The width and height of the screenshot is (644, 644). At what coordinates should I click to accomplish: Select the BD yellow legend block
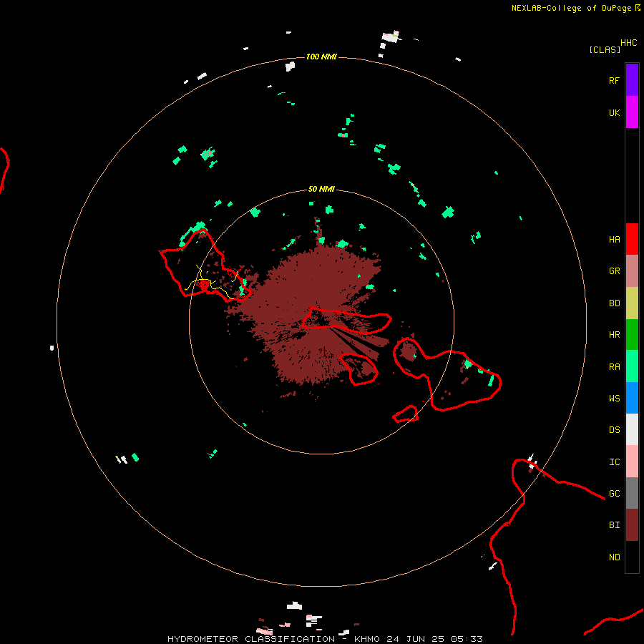point(632,303)
